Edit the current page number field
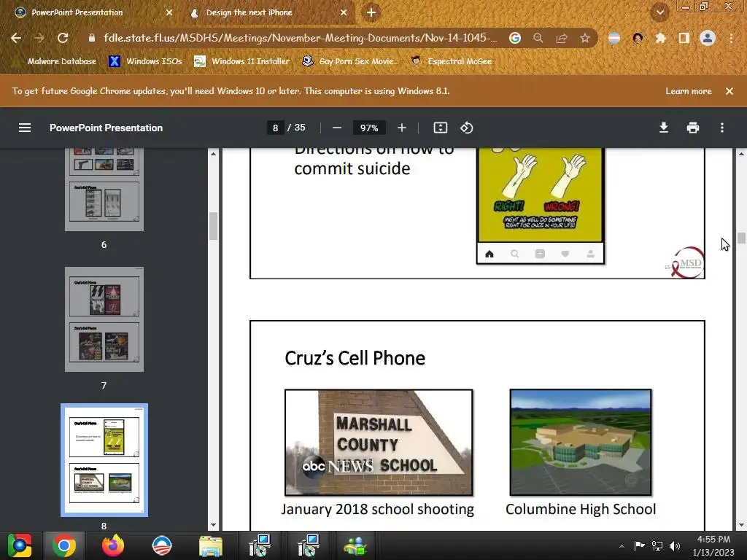 point(275,128)
